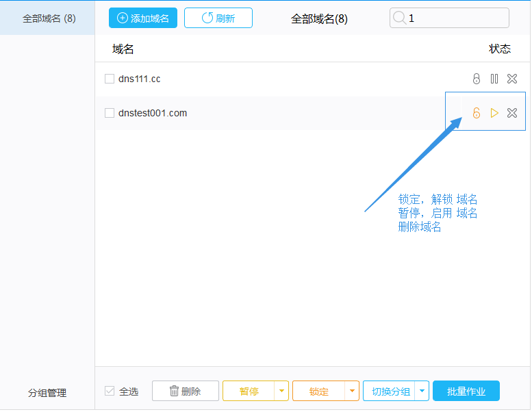Toggle the 全选 select-all checkbox
This screenshot has height=412, width=532.
pyautogui.click(x=110, y=391)
